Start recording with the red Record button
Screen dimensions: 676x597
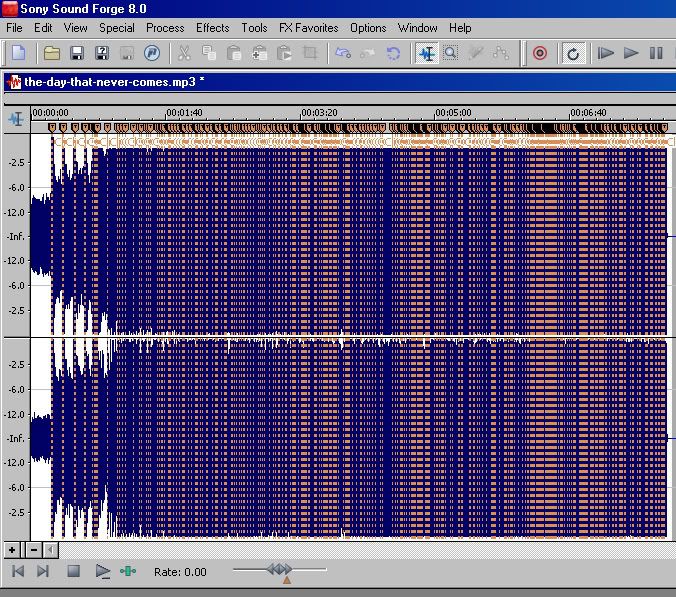point(540,53)
